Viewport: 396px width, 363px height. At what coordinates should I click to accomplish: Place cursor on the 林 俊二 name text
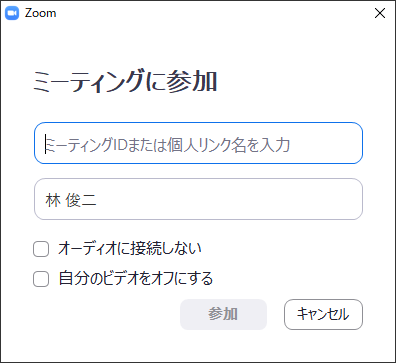(x=71, y=200)
